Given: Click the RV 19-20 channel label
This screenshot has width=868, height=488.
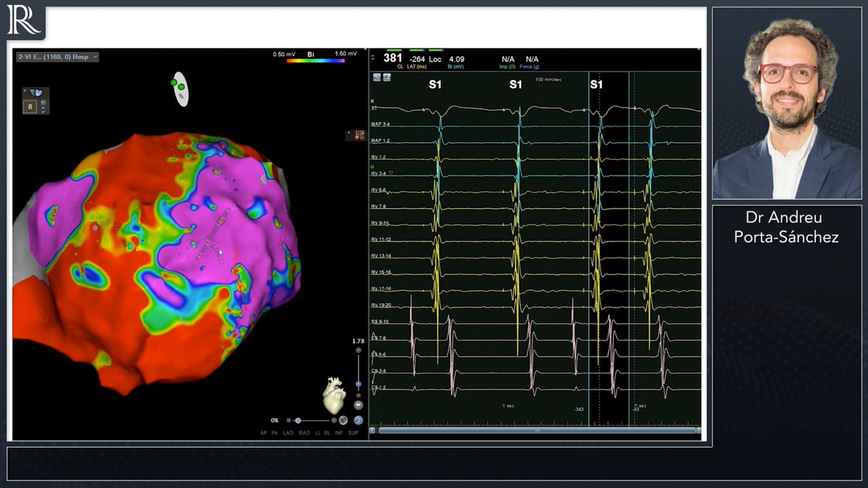Looking at the screenshot, I should 381,306.
